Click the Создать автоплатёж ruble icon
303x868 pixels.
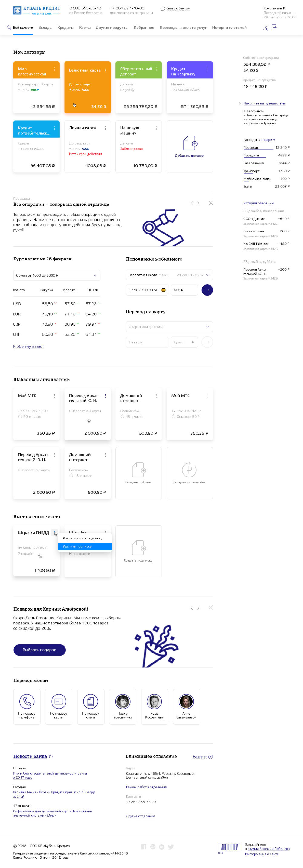tap(189, 470)
